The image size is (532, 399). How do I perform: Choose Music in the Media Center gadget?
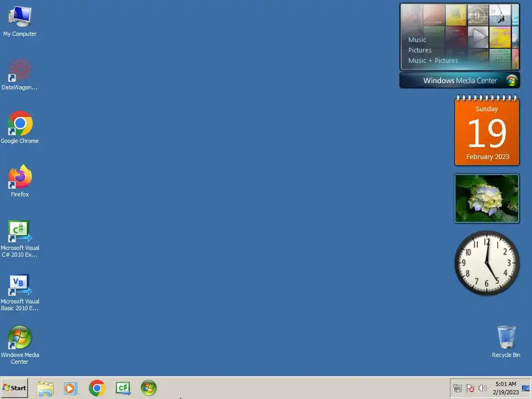click(x=417, y=39)
